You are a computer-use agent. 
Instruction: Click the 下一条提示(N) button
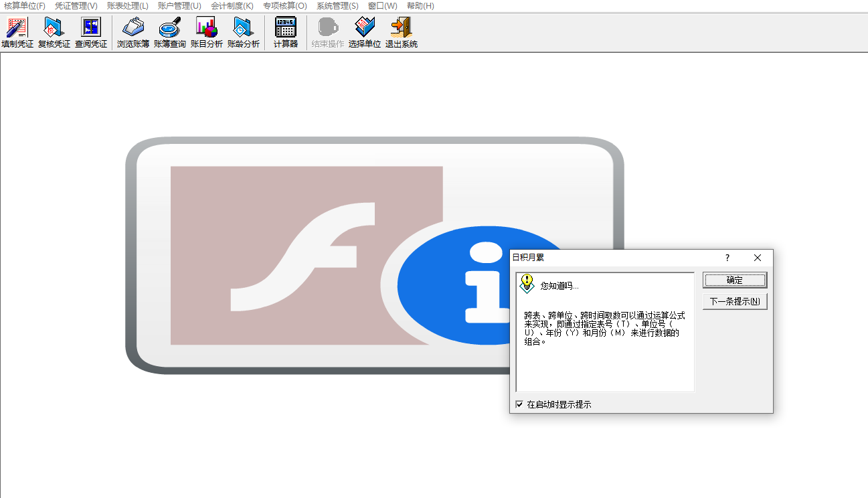(x=735, y=302)
